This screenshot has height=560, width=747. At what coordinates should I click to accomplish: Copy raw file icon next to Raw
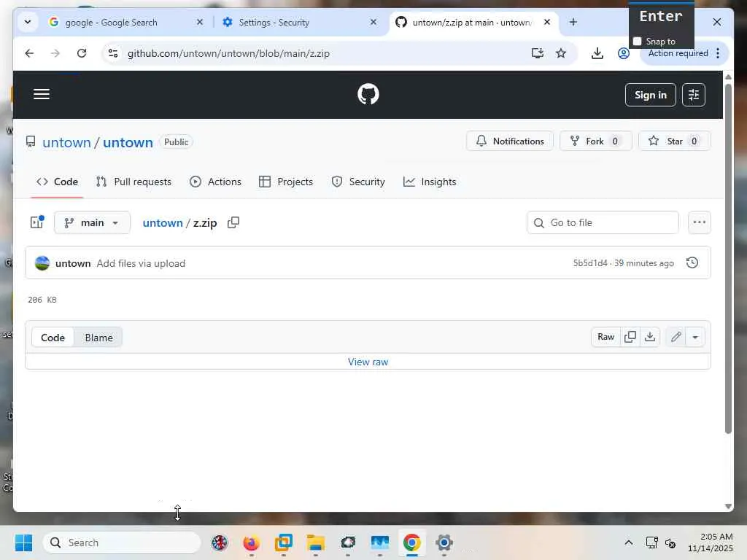click(630, 337)
